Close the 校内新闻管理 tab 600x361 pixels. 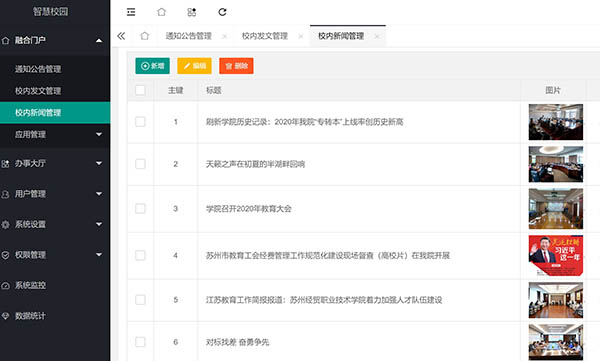pyautogui.click(x=377, y=36)
